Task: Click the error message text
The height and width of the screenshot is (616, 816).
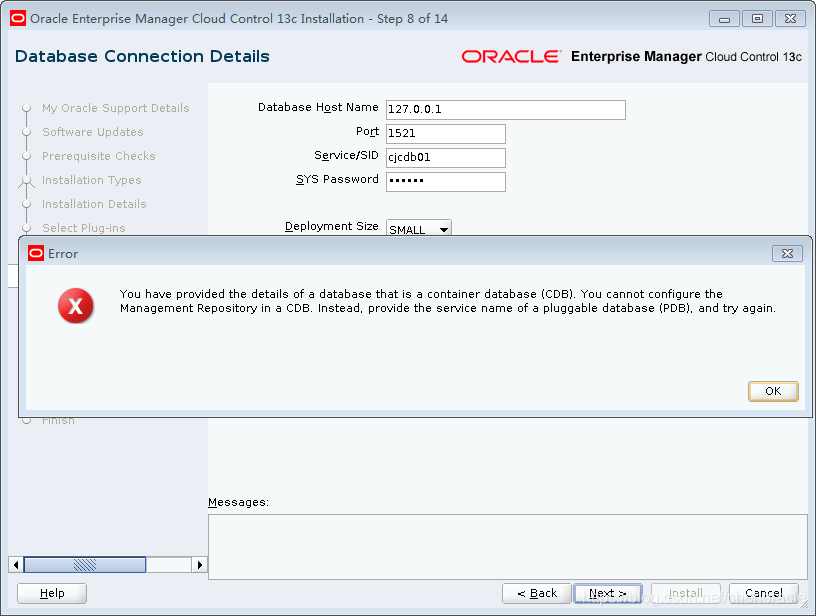Action: (x=448, y=301)
